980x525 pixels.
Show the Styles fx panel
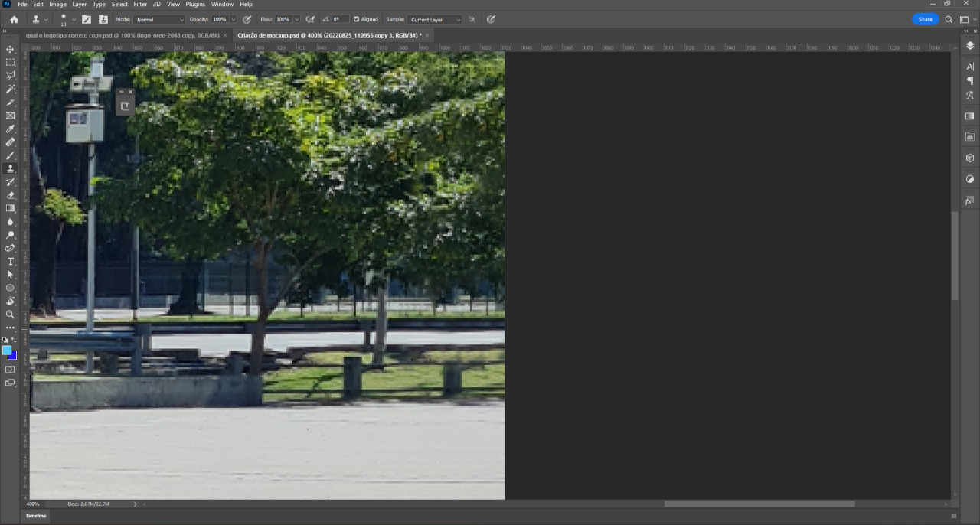tap(970, 201)
